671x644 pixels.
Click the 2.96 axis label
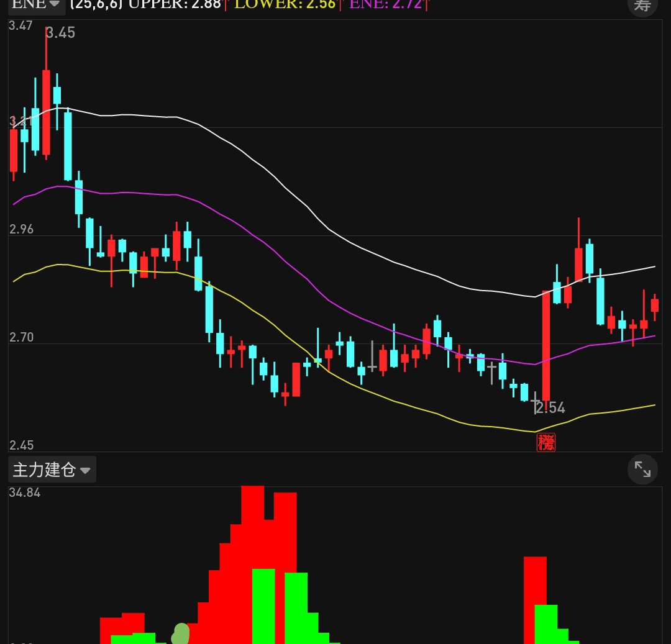pos(21,230)
